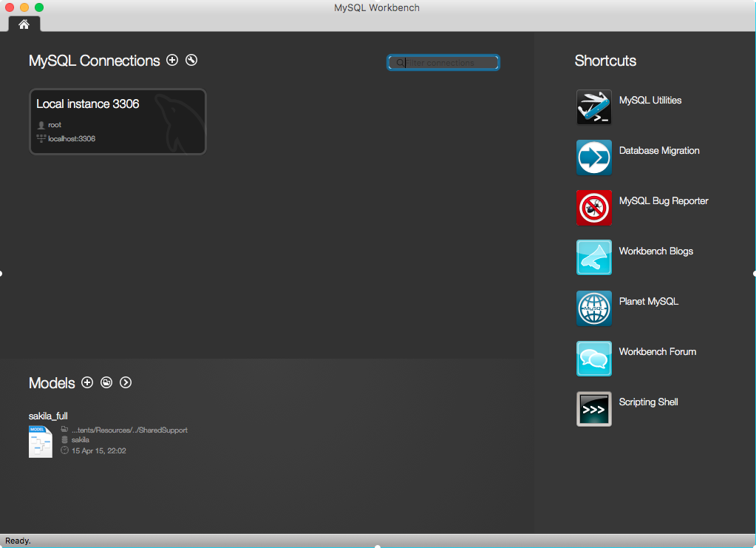Open the Database Migration shortcut label
Viewport: 756px width, 548px height.
659,151
